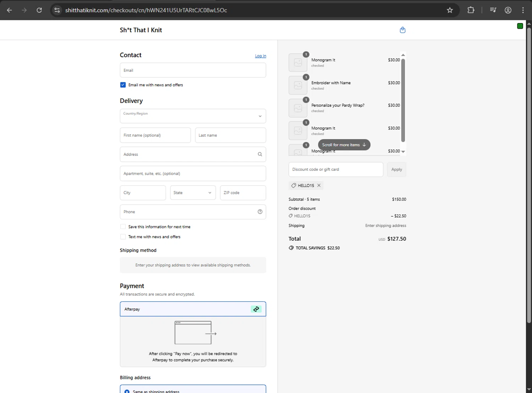Click the Embroider with Name item text
532x393 pixels.
point(331,83)
